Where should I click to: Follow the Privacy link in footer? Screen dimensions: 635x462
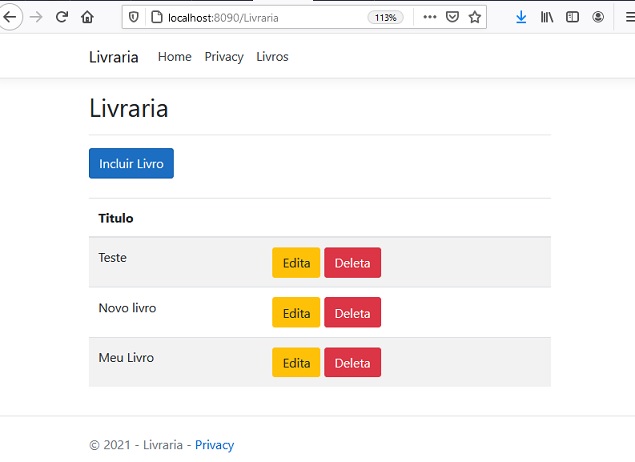(214, 445)
